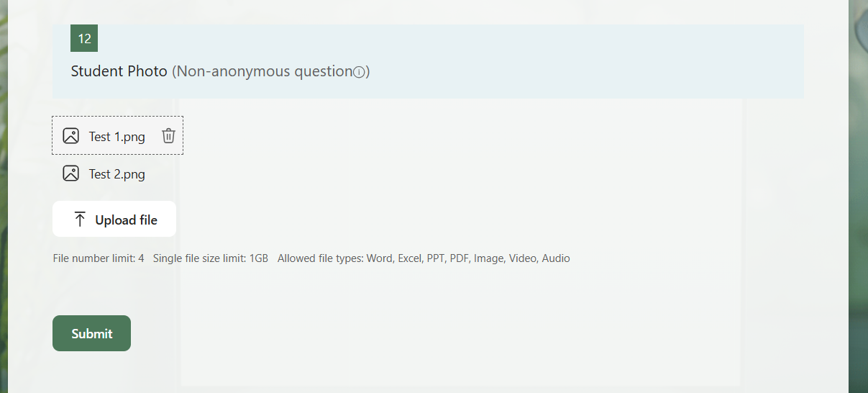This screenshot has height=393, width=868.
Task: Delete the Test 1.png uploaded file
Action: (x=168, y=135)
